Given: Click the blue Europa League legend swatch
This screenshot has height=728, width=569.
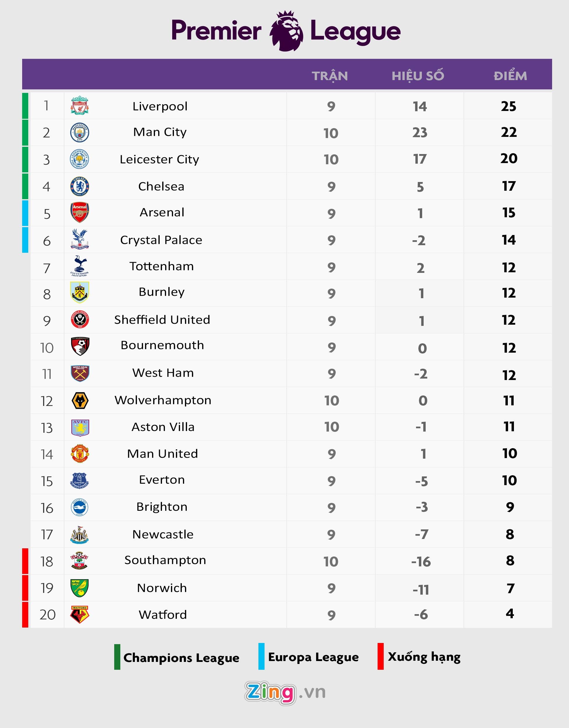Looking at the screenshot, I should pos(262,656).
